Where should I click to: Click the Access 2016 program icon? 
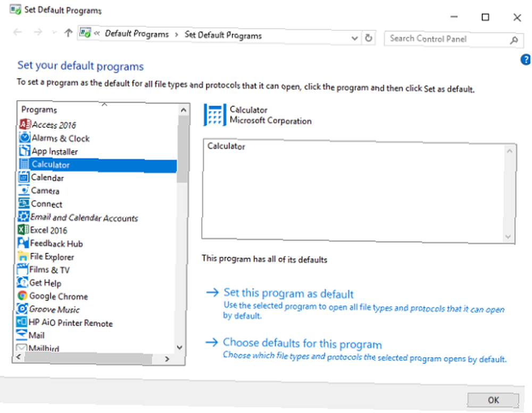[25, 124]
